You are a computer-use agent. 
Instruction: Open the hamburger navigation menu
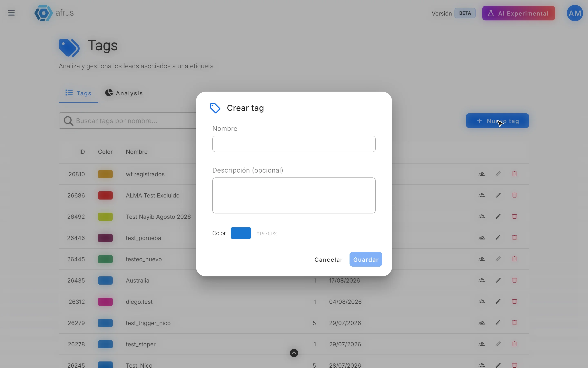pyautogui.click(x=11, y=13)
